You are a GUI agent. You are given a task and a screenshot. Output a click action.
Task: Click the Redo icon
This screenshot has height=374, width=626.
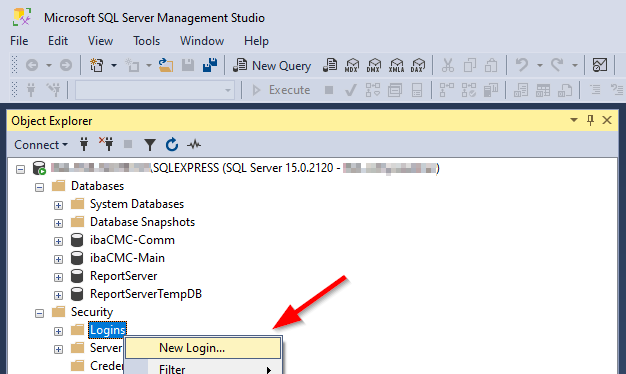click(x=557, y=65)
